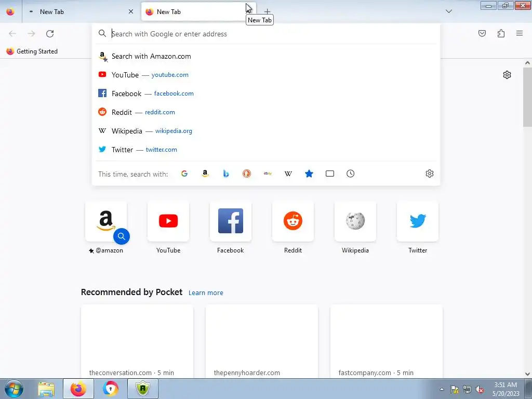Click page scrollbar up arrow
This screenshot has width=532, height=399.
pyautogui.click(x=527, y=63)
